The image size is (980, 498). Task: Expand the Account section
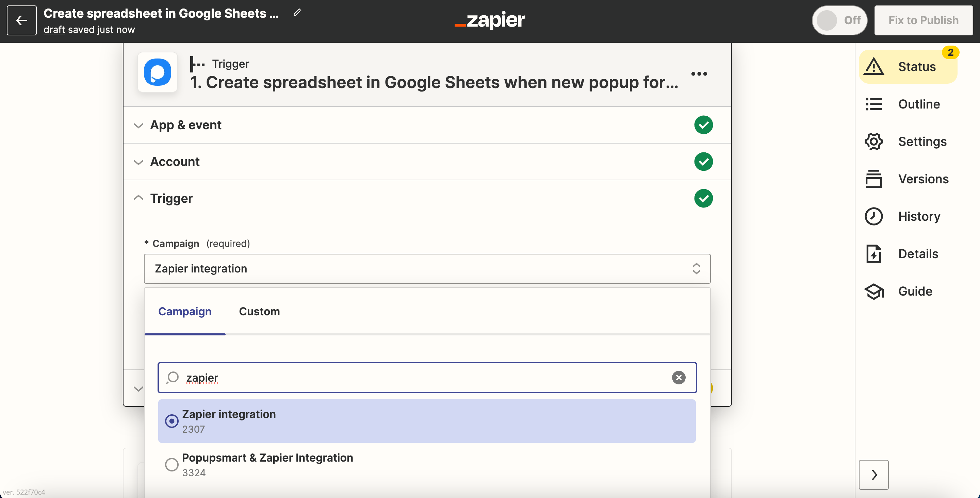click(x=175, y=162)
